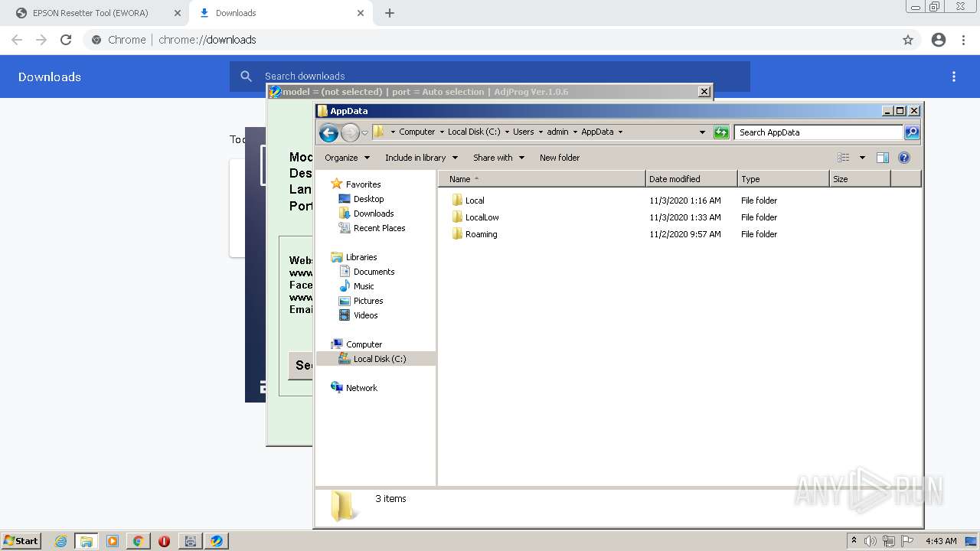Viewport: 980px width, 551px height.
Task: Sort by the Name column header
Action: point(542,179)
